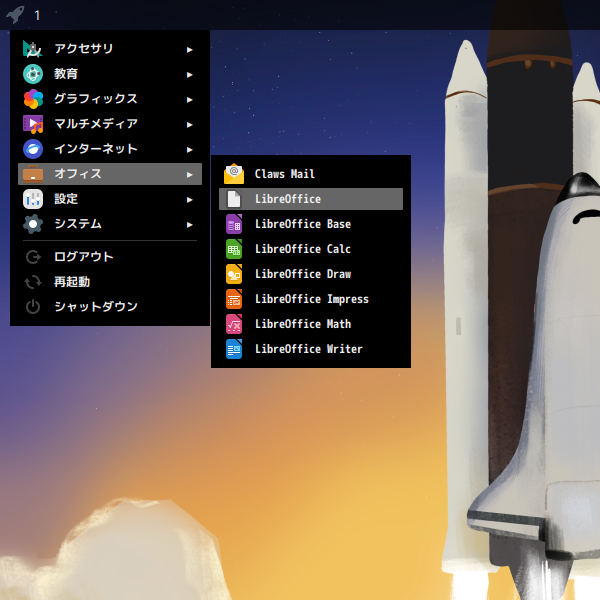Click the Claws Mail envelope icon

coord(234,174)
